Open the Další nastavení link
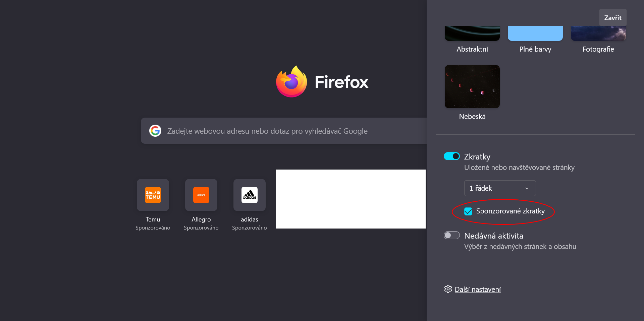 point(478,289)
